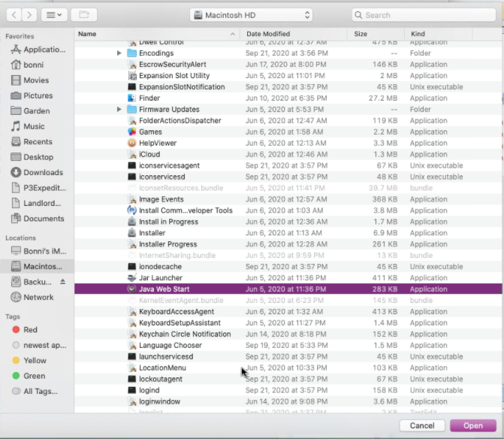This screenshot has height=439, width=504.
Task: Click the Open button
Action: pyautogui.click(x=472, y=425)
